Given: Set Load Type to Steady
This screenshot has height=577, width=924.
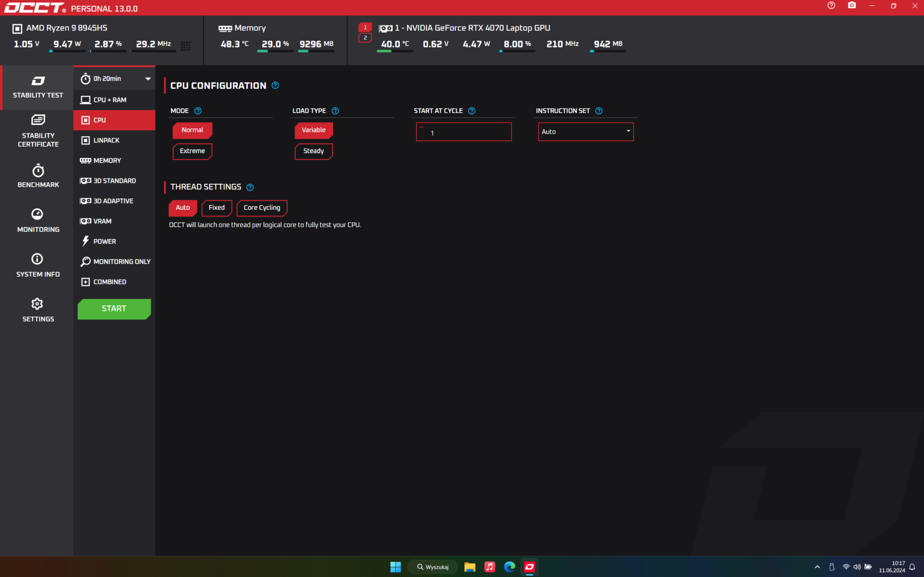Looking at the screenshot, I should tap(314, 151).
